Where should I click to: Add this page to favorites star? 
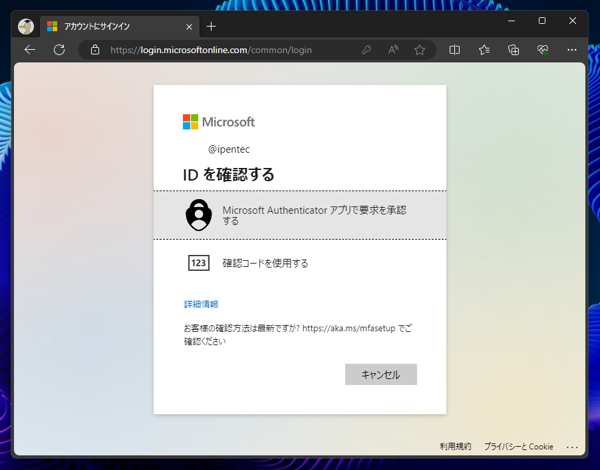[x=420, y=50]
